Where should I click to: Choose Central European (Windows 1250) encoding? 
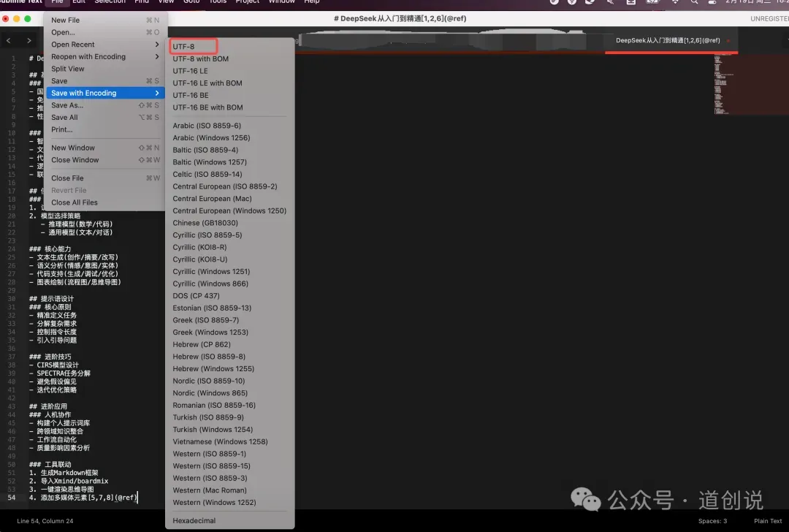pos(230,210)
